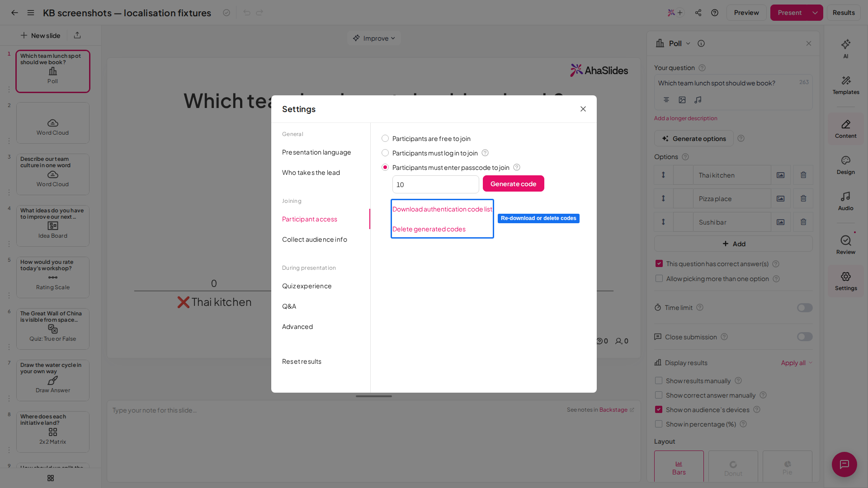This screenshot has height=488, width=868.
Task: Select Participants are free to join
Action: pyautogui.click(x=385, y=138)
